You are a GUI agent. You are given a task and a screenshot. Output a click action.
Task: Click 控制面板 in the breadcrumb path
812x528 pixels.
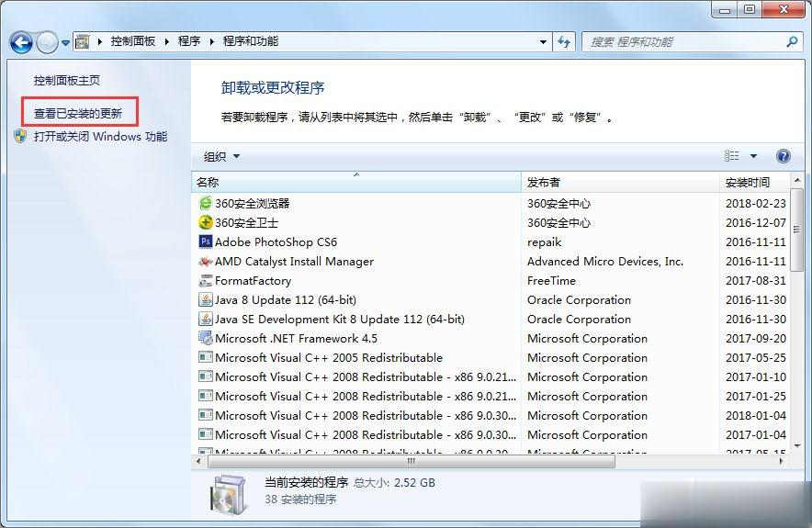pos(132,41)
